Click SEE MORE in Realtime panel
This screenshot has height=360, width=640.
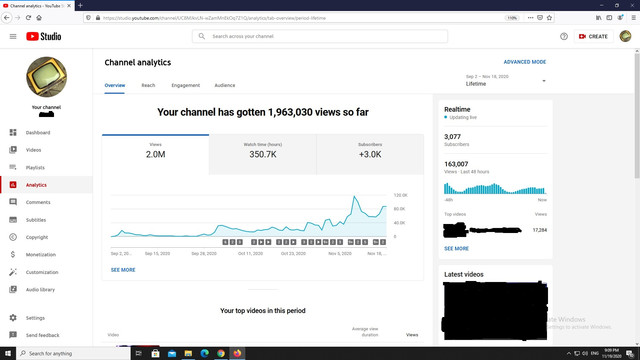click(456, 249)
